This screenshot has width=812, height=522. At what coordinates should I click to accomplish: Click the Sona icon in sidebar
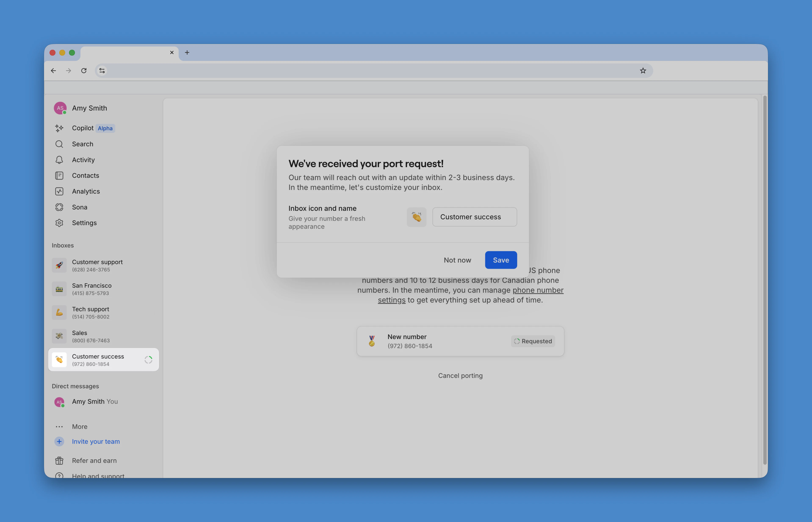tap(59, 207)
